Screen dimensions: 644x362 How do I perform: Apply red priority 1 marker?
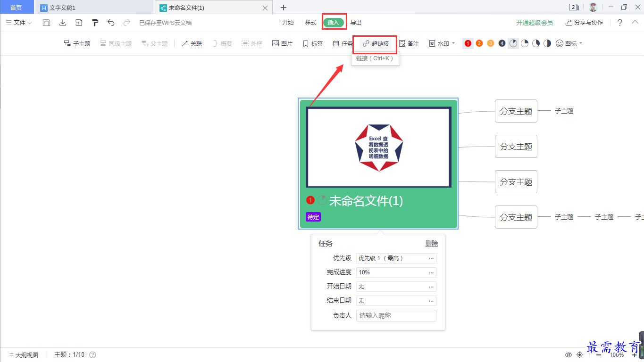tap(468, 43)
